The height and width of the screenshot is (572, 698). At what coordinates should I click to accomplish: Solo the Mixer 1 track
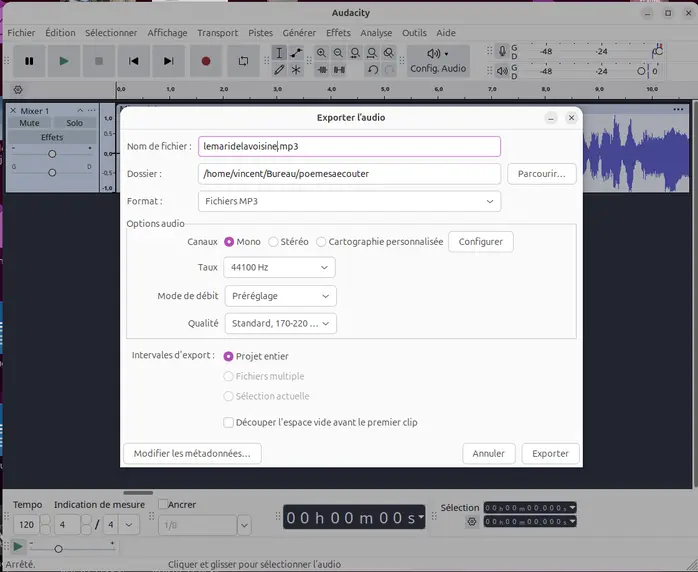pos(74,123)
